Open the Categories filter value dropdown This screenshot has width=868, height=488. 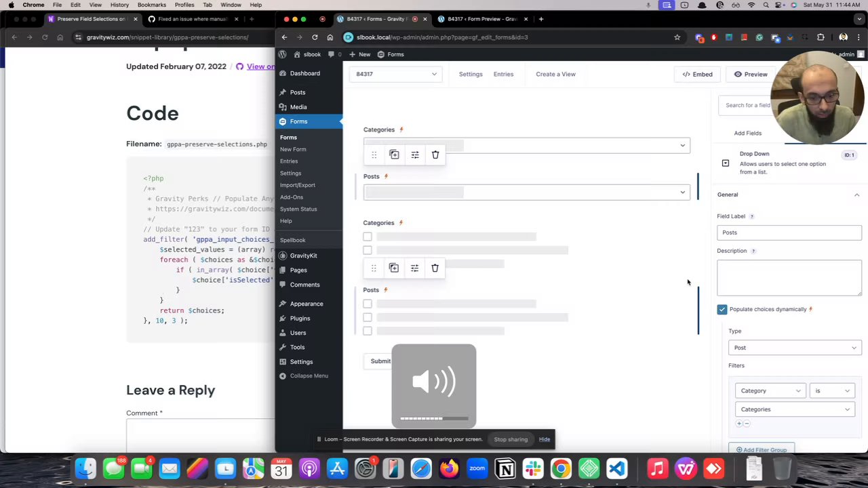(x=794, y=409)
